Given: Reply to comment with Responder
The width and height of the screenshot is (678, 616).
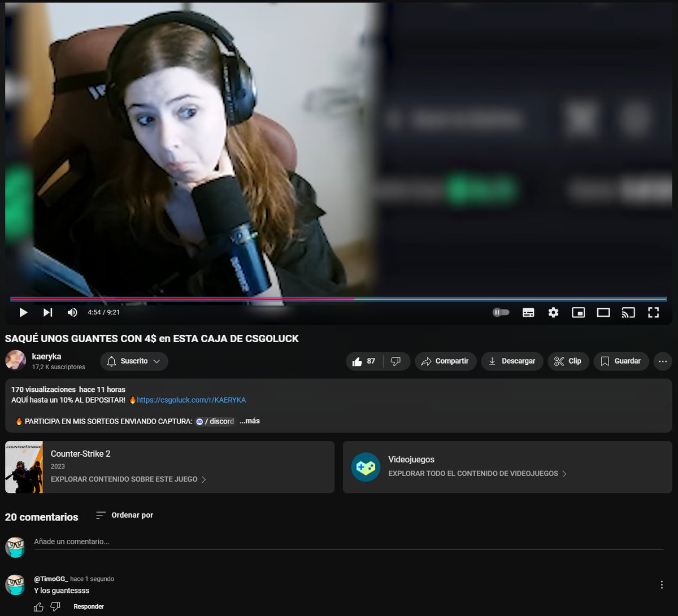Looking at the screenshot, I should tap(89, 607).
